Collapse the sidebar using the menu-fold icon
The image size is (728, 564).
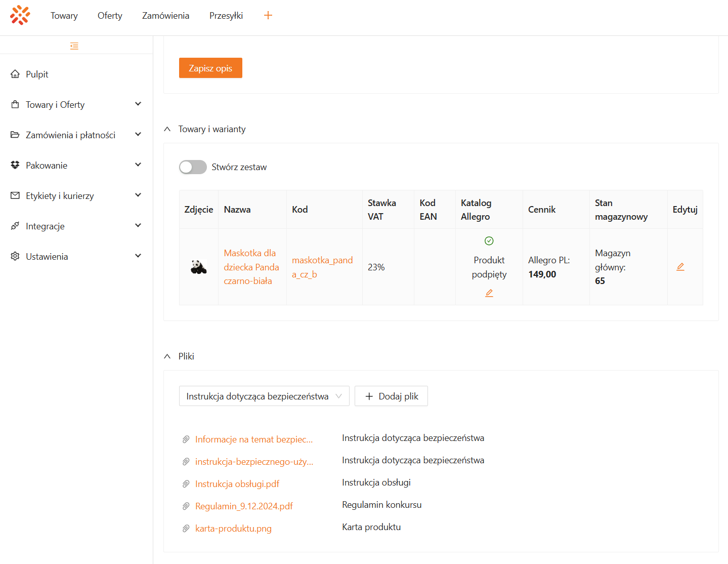point(74,46)
